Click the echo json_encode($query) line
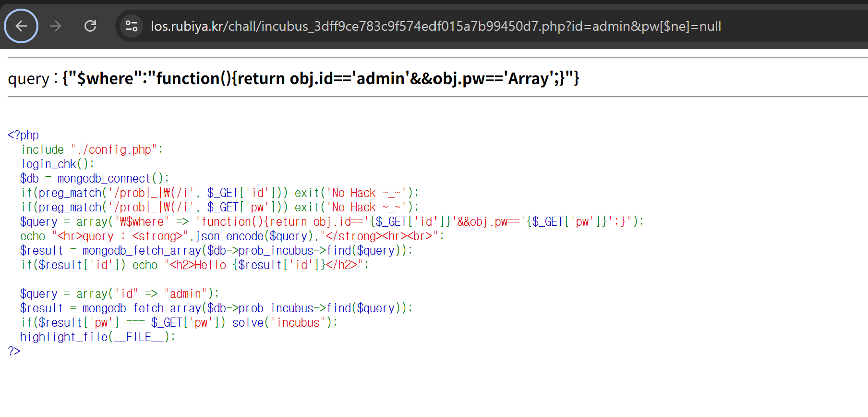 tap(232, 236)
